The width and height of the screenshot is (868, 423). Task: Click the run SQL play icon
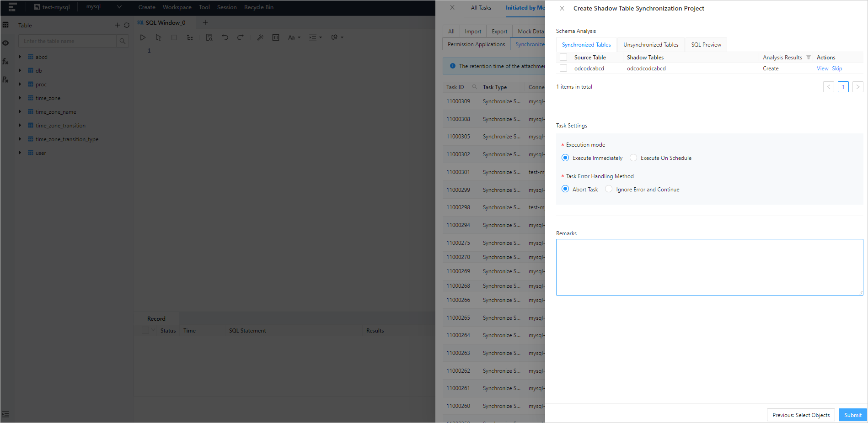coord(143,37)
